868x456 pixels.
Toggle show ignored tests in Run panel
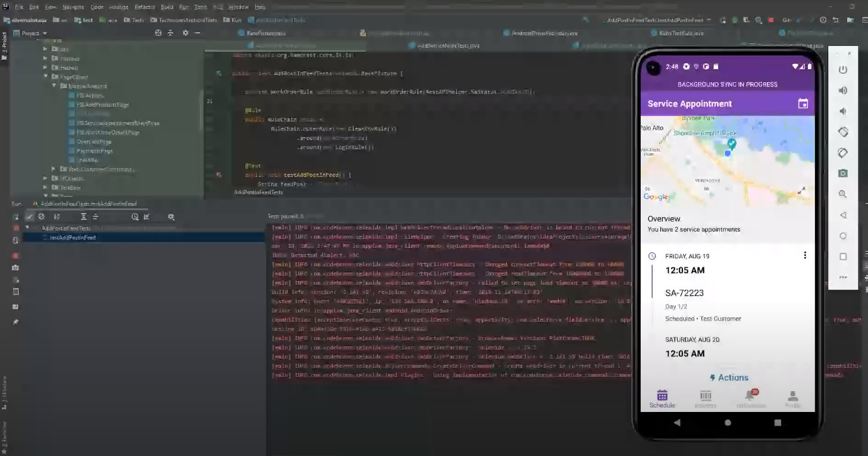tap(42, 217)
